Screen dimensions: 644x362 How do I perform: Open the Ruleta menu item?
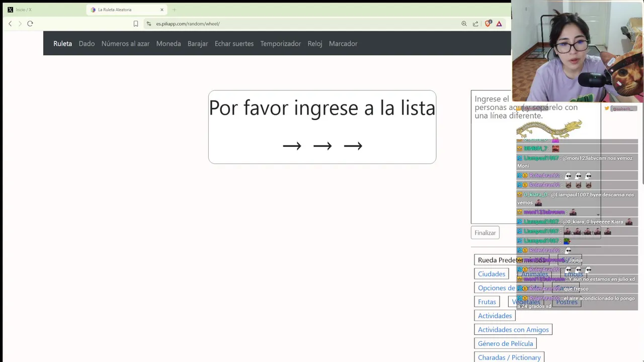pyautogui.click(x=63, y=44)
